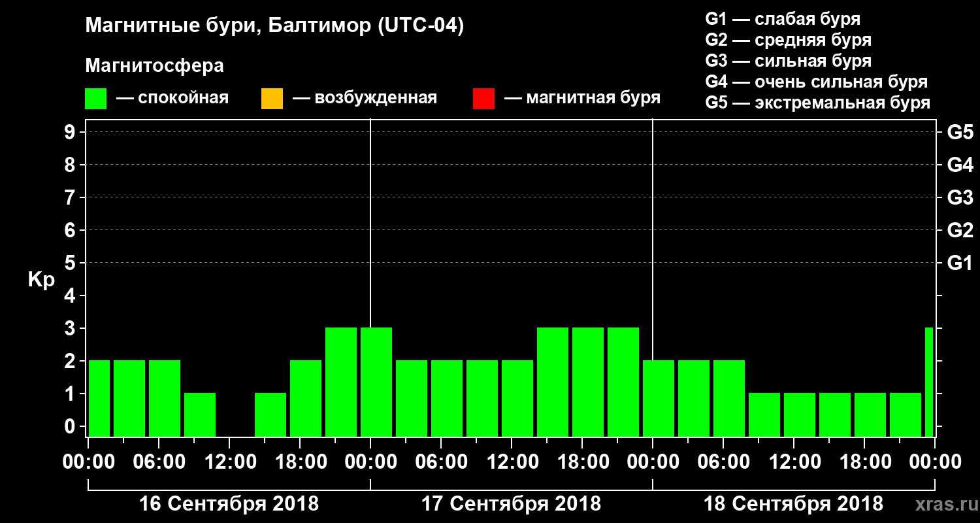Screen dimensions: 980x523
Task: Click the red «магнитная буря» legend swatch
Action: 483,99
